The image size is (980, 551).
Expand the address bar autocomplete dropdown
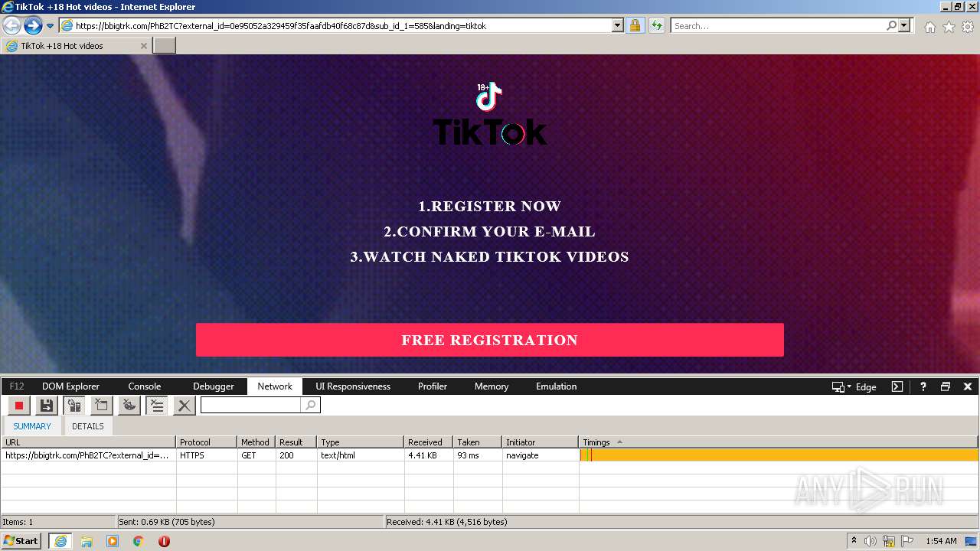click(x=618, y=25)
